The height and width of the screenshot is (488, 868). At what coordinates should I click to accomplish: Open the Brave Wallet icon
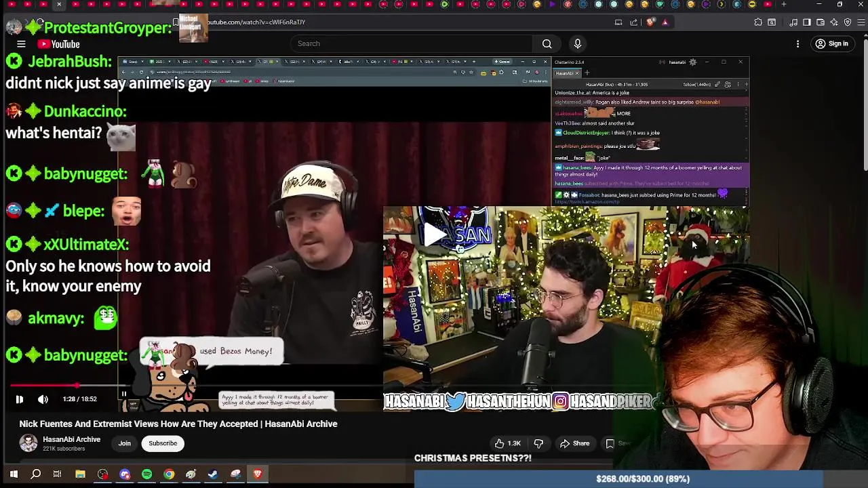coord(821,22)
